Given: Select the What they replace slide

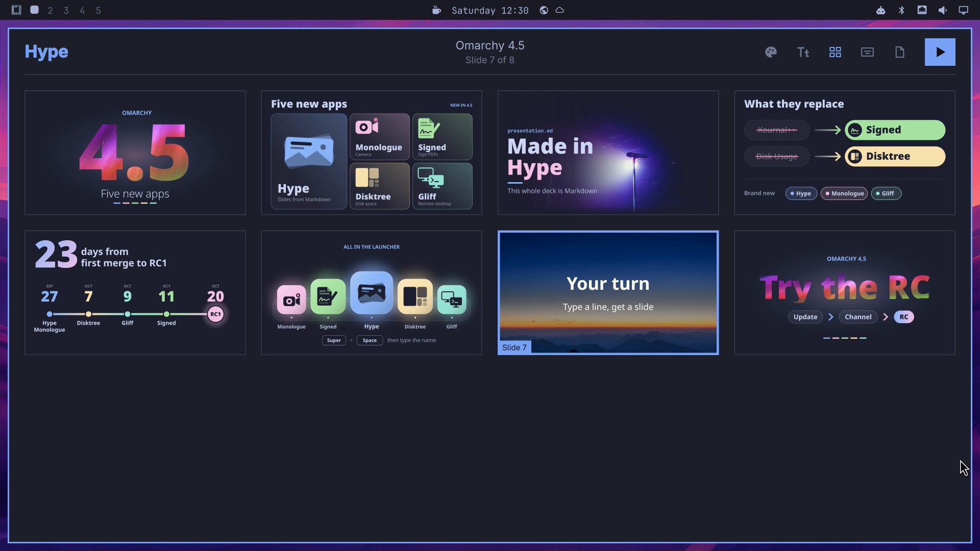Looking at the screenshot, I should [x=845, y=153].
